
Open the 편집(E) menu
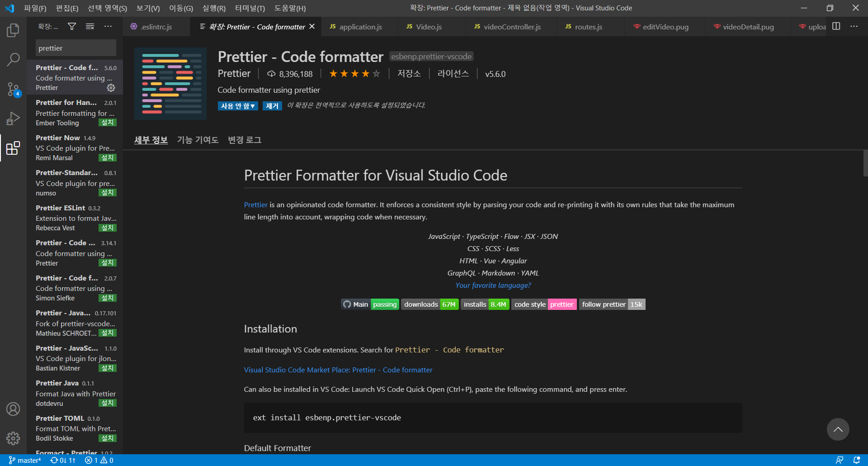(x=67, y=8)
